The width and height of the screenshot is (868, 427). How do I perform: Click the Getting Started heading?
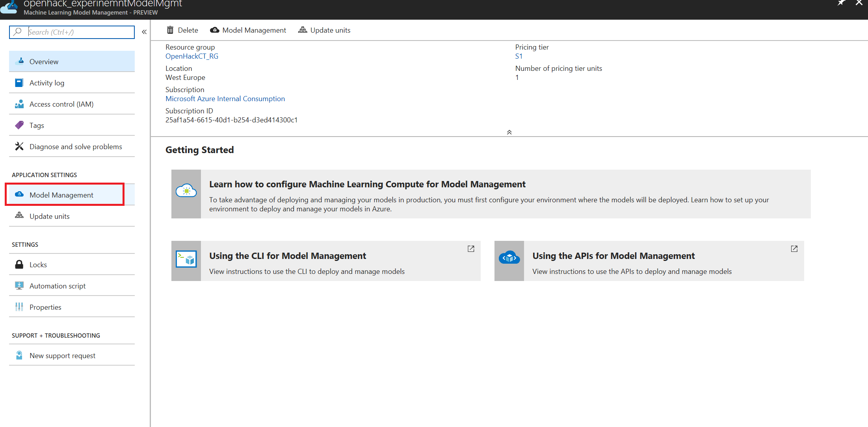pos(200,150)
